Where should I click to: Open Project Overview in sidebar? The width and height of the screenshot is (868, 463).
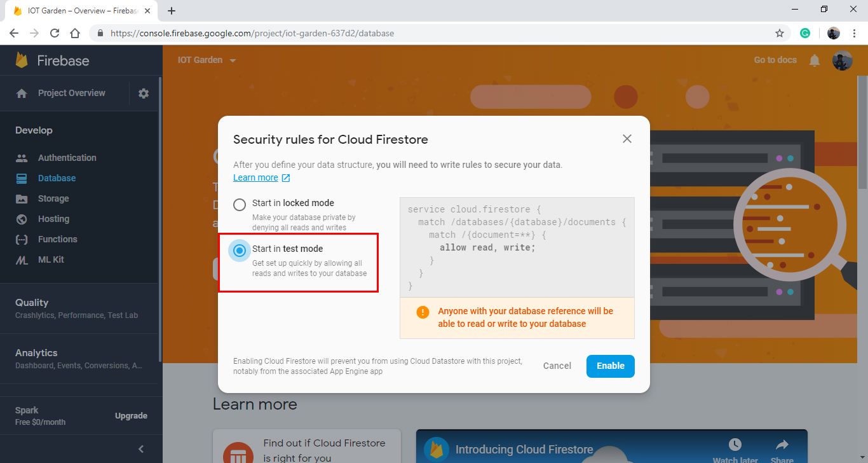[x=71, y=93]
